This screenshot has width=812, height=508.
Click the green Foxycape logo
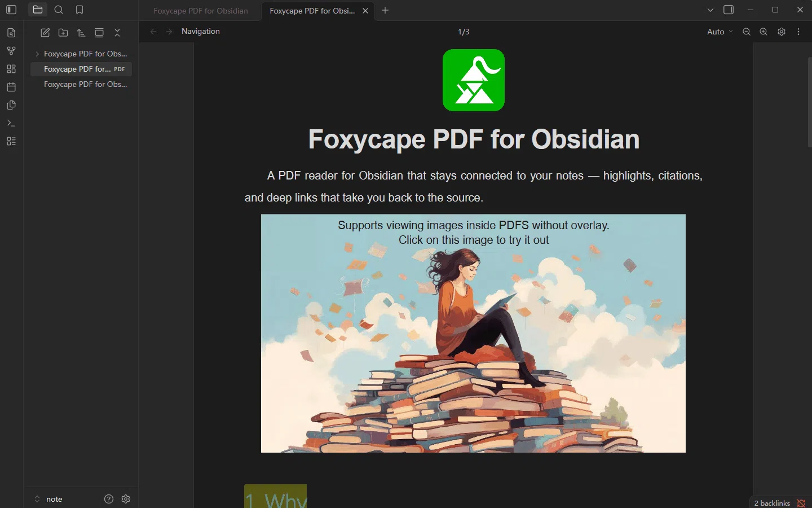click(x=474, y=80)
